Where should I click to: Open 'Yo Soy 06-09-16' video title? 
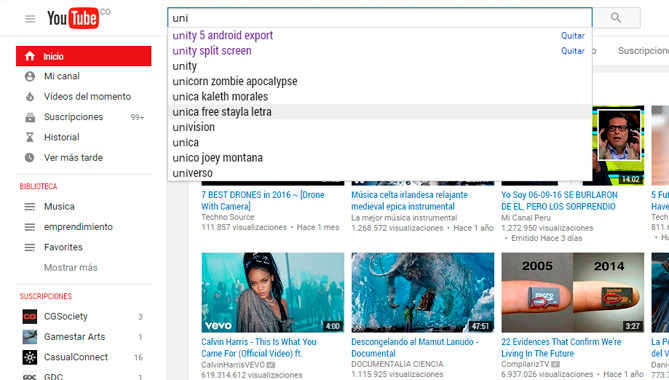(559, 201)
